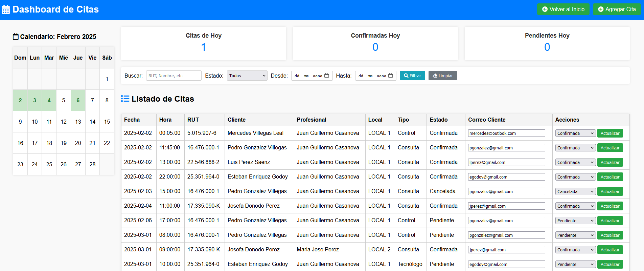This screenshot has height=271, width=644.
Task: Focus the Buscar search field
Action: (x=174, y=76)
